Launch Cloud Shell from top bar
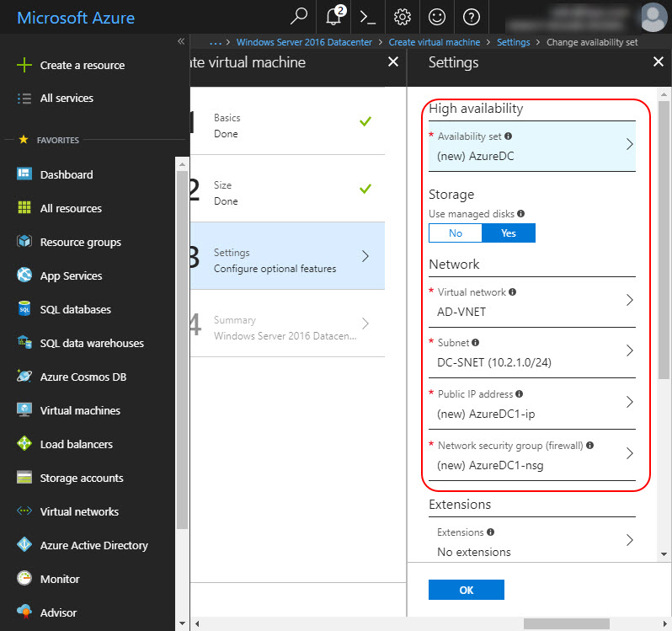The image size is (672, 631). tap(368, 17)
